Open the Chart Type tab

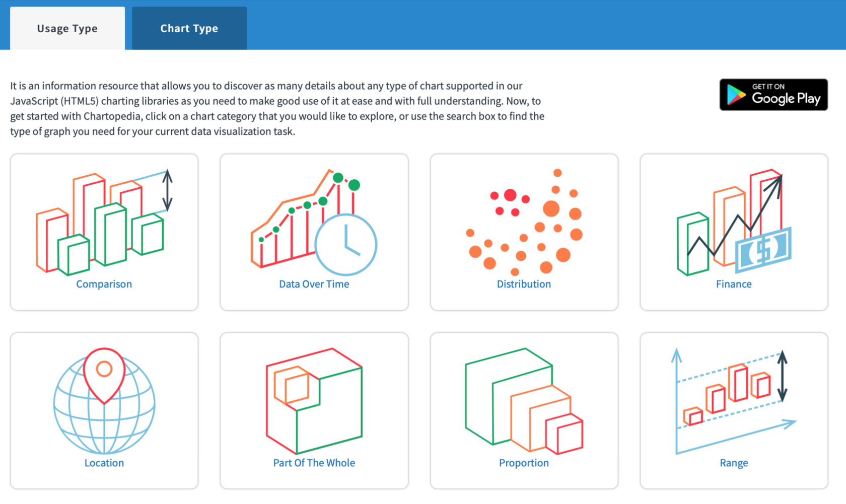coord(189,28)
